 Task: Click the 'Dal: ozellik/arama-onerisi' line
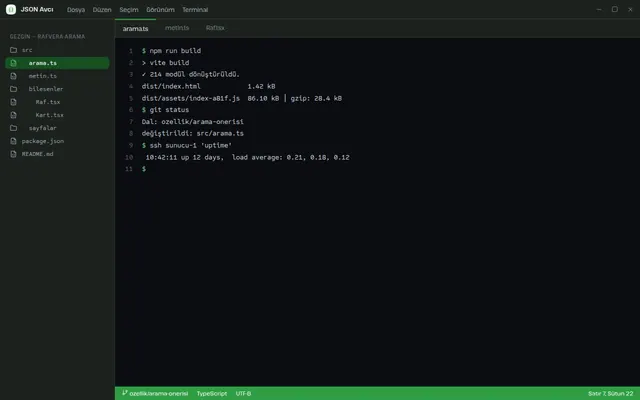[193, 122]
